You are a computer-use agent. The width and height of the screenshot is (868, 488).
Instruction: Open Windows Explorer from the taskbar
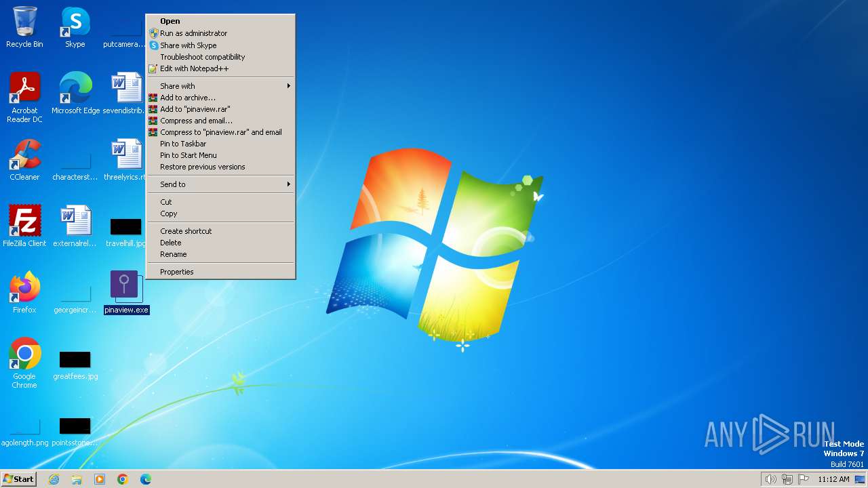coord(77,479)
